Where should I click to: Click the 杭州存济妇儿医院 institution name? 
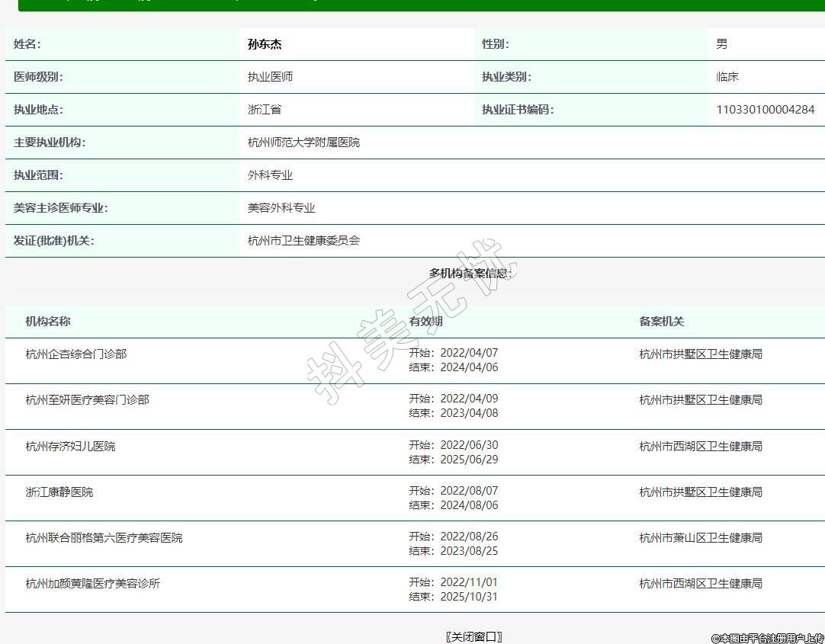[x=70, y=447]
